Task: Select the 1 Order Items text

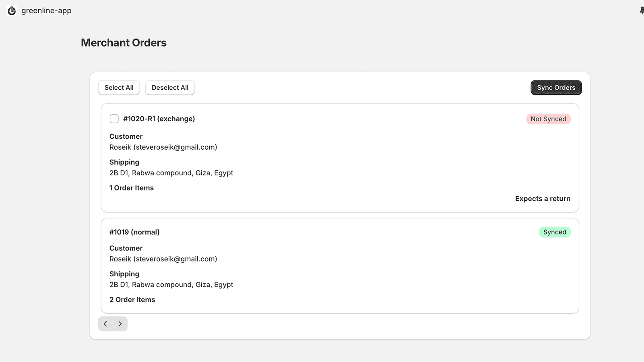Action: tap(132, 188)
